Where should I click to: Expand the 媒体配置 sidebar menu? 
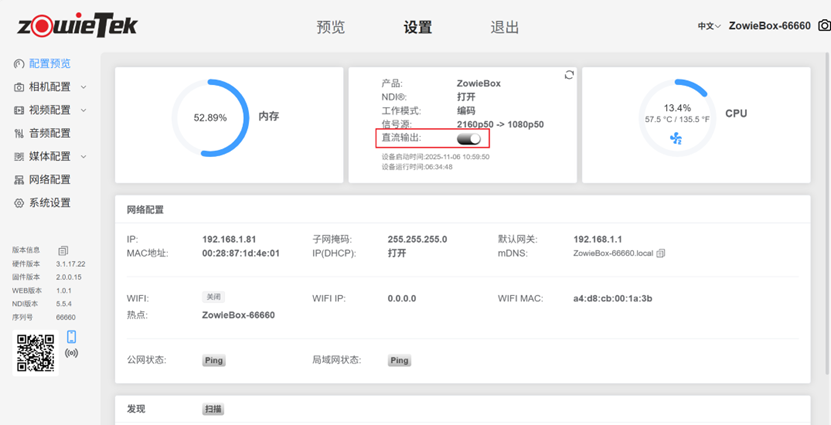tap(50, 156)
